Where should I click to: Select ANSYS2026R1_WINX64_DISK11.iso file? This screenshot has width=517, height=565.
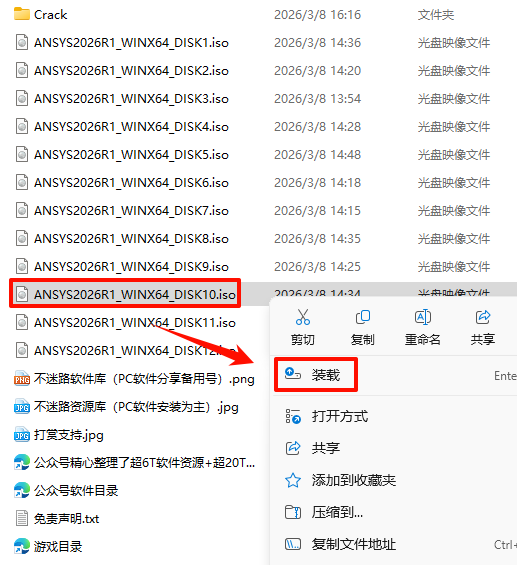coord(135,322)
